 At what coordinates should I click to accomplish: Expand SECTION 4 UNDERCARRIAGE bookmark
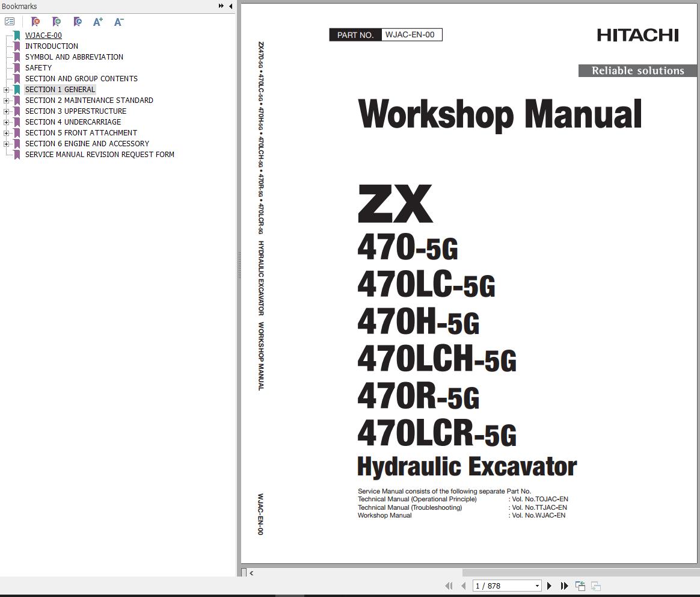[x=6, y=122]
